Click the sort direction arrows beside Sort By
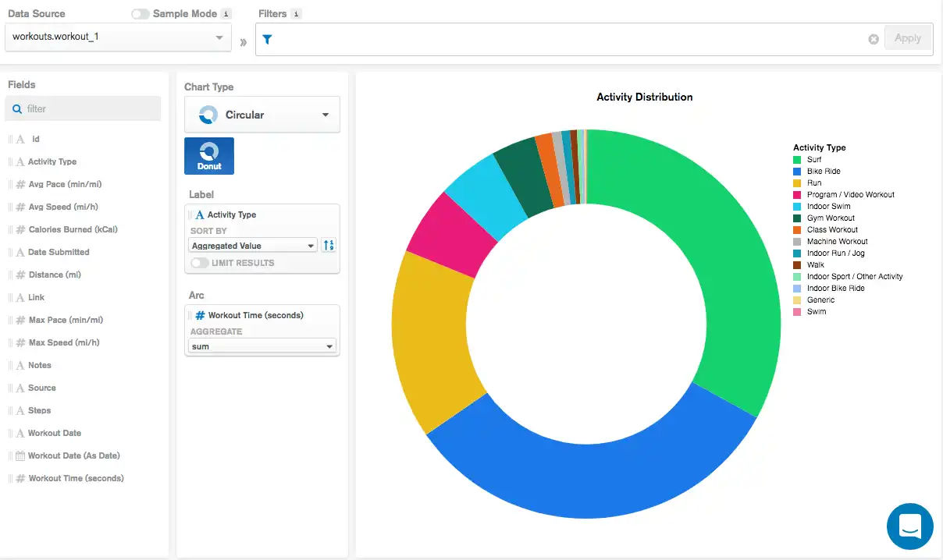 pyautogui.click(x=328, y=245)
